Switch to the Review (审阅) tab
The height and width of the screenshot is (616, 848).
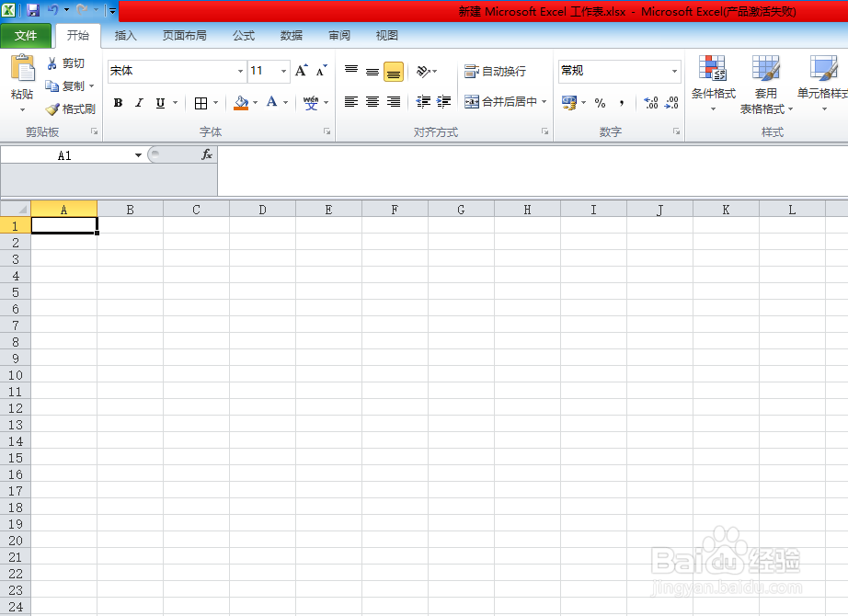339,35
